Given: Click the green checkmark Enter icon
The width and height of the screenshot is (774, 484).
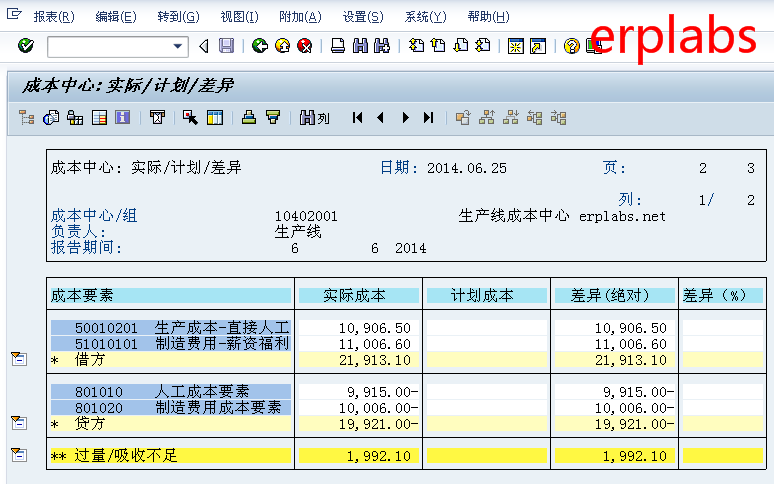Looking at the screenshot, I should click(26, 46).
